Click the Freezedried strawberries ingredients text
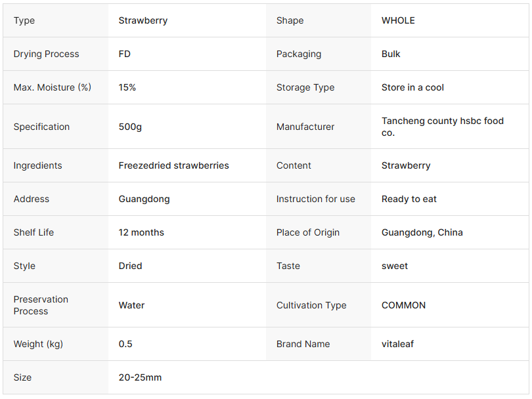Image resolution: width=532 pixels, height=399 pixels. point(174,165)
